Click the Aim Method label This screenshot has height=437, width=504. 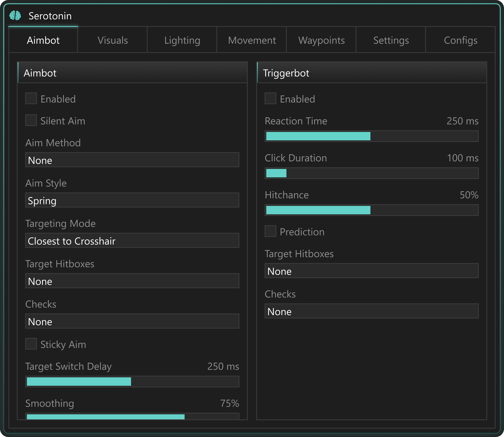point(53,143)
